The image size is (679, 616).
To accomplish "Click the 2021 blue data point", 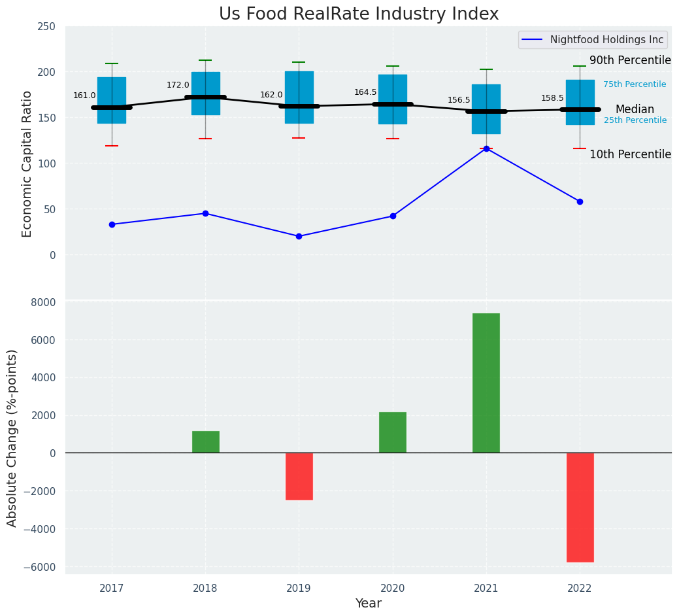I will pyautogui.click(x=486, y=148).
